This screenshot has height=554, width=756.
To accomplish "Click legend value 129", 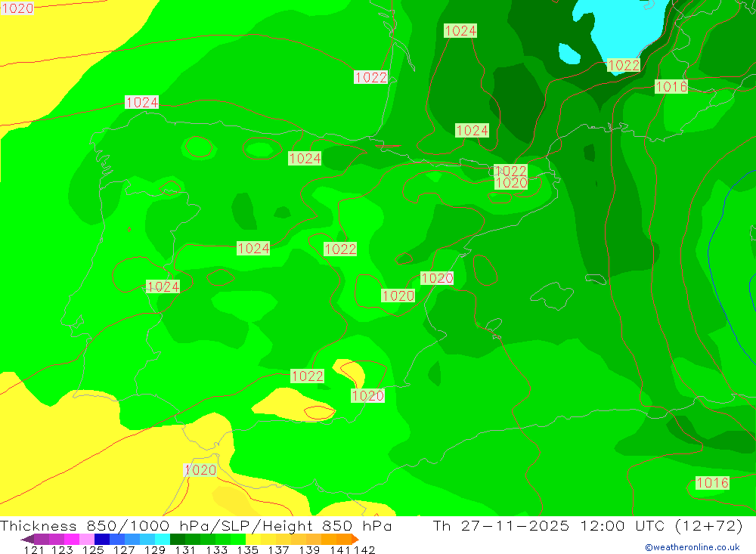I will [x=155, y=549].
